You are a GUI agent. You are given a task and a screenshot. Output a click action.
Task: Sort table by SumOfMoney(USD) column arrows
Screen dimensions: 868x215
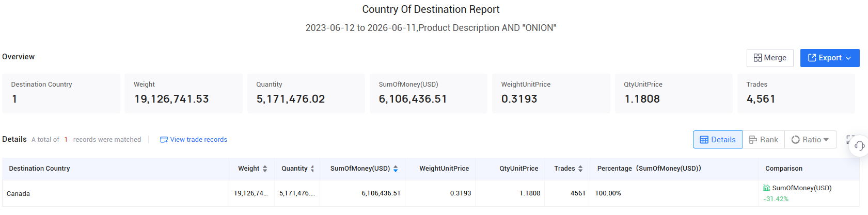396,169
